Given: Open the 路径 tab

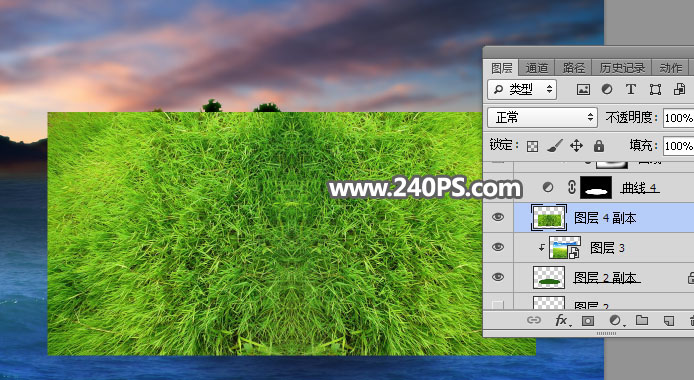Looking at the screenshot, I should [574, 68].
